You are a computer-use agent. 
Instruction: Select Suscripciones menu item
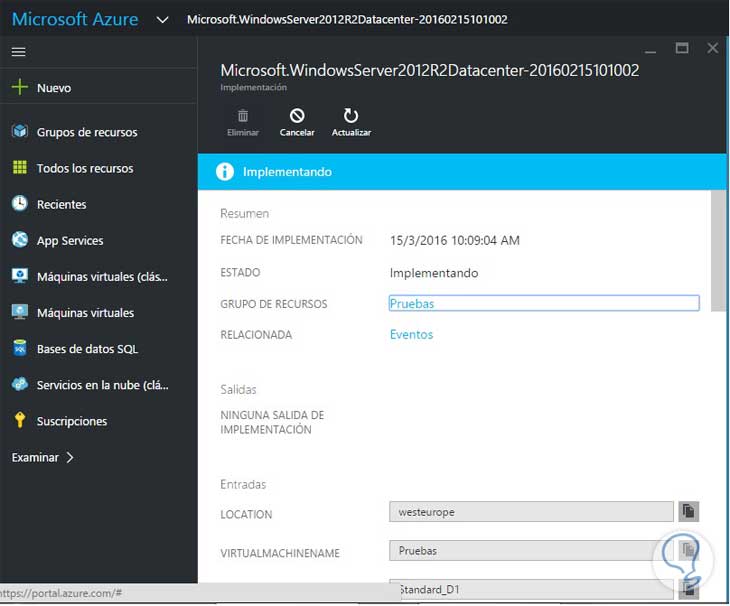[x=72, y=421]
